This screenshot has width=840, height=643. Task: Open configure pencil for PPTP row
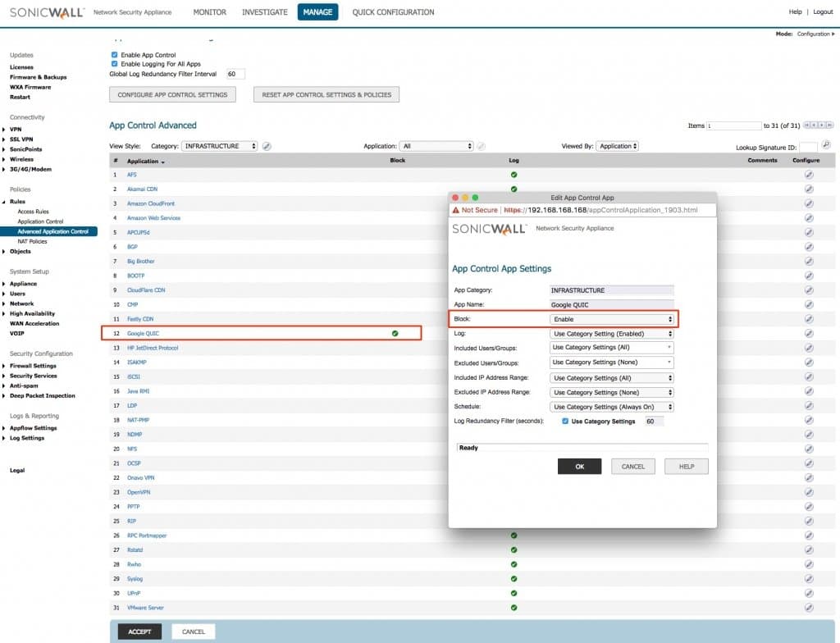(809, 506)
